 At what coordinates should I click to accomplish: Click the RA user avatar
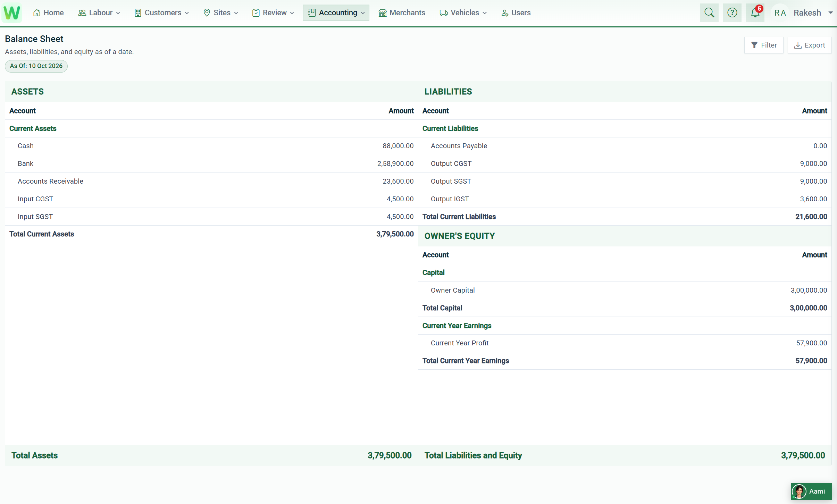click(x=780, y=13)
